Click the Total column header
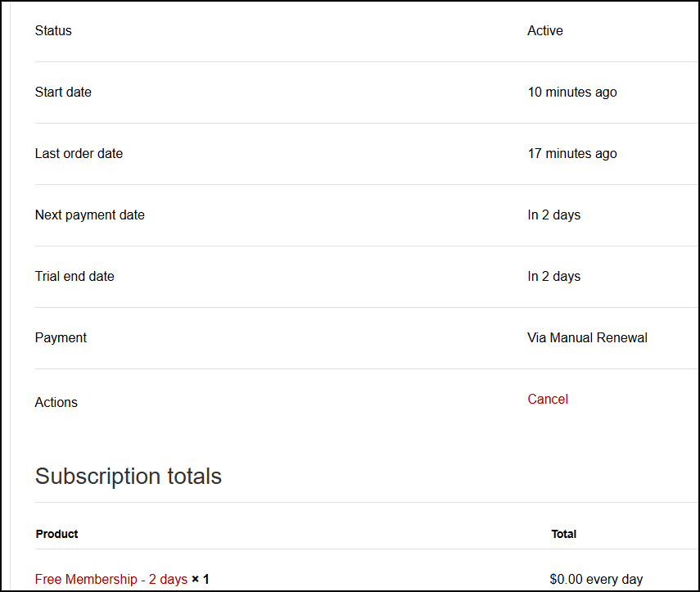The image size is (700, 592). pyautogui.click(x=563, y=534)
